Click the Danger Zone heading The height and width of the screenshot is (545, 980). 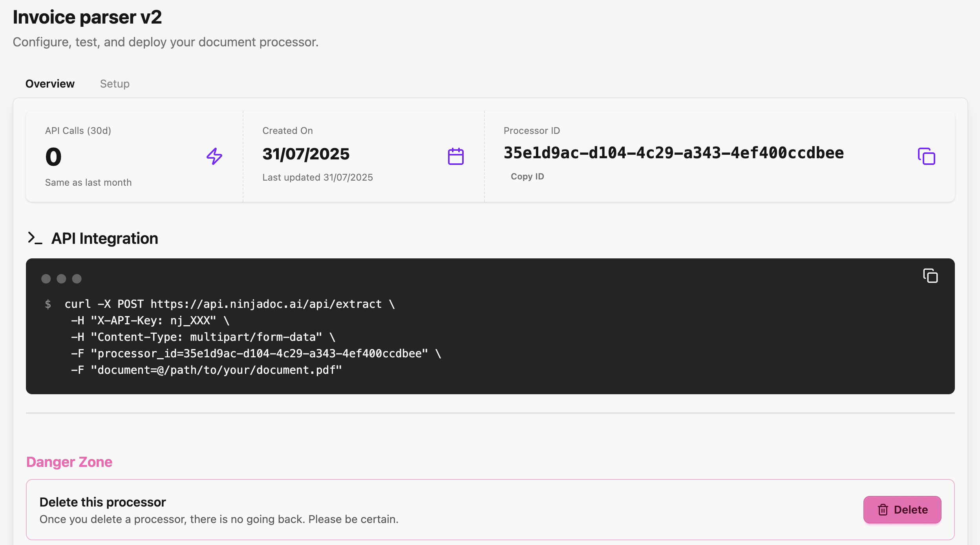coord(69,462)
